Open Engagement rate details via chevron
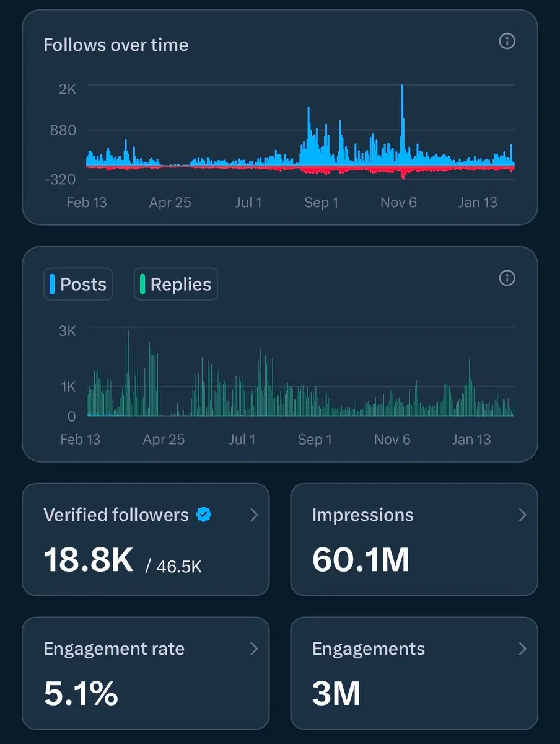This screenshot has width=560, height=744. (x=254, y=649)
